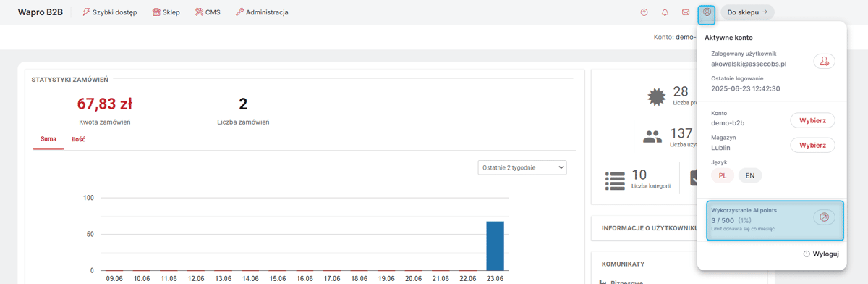Switch to the Ilość tab

(x=79, y=138)
